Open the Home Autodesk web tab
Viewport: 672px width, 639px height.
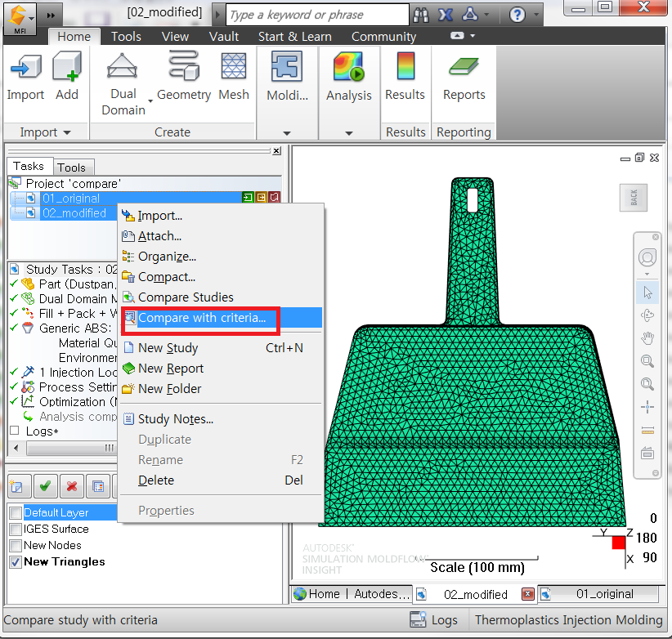click(352, 594)
